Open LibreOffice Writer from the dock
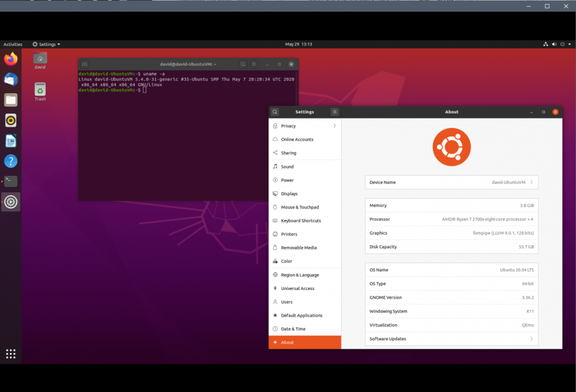576x392 pixels. click(10, 141)
